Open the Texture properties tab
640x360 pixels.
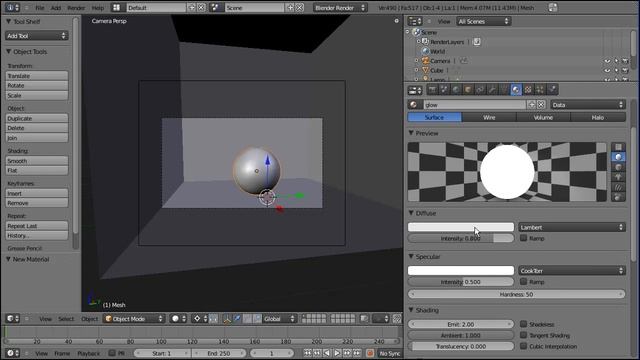pos(528,89)
